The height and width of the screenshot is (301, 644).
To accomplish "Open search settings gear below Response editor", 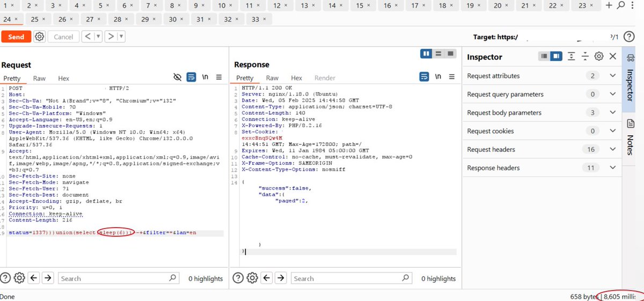I will pyautogui.click(x=253, y=278).
